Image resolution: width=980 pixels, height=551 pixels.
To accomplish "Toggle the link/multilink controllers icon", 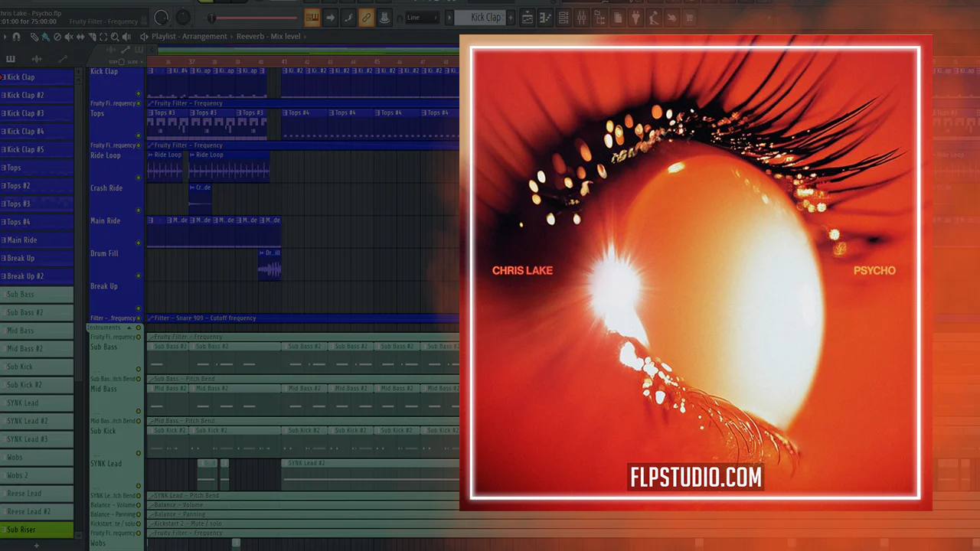I will (x=367, y=18).
